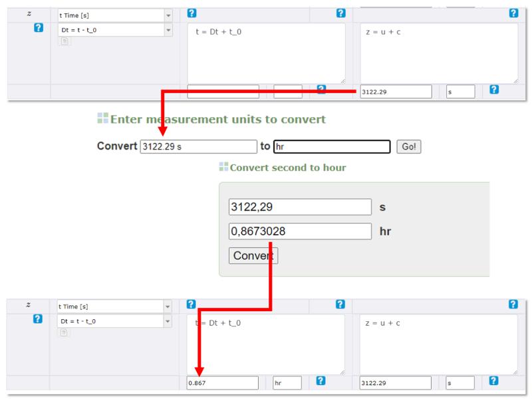This screenshot has width=532, height=399.
Task: Click help icon next to lower 's' unit field
Action: 493,380
